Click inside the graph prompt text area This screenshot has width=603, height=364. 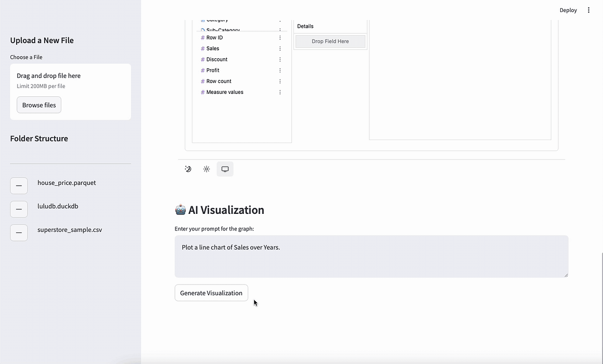tap(371, 256)
